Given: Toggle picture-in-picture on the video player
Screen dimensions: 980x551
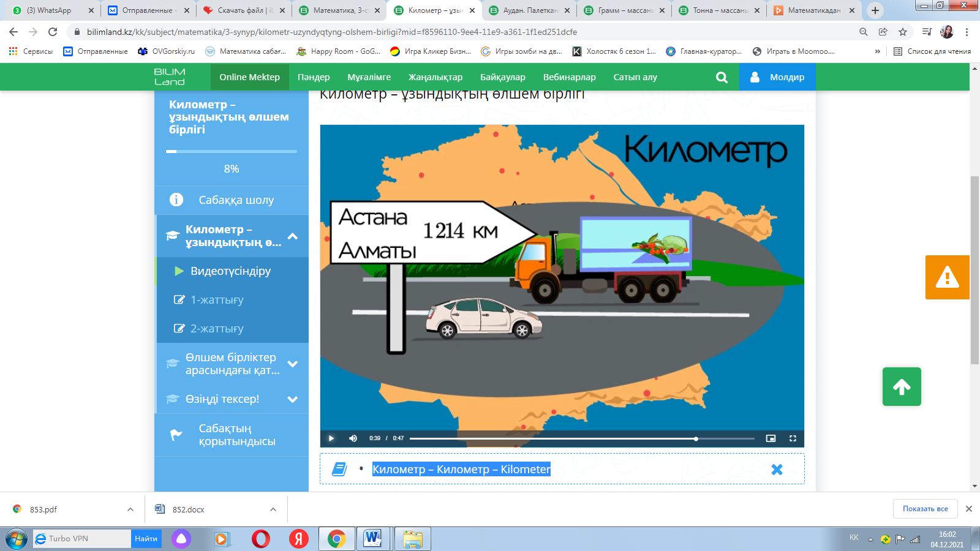Looking at the screenshot, I should click(x=771, y=438).
